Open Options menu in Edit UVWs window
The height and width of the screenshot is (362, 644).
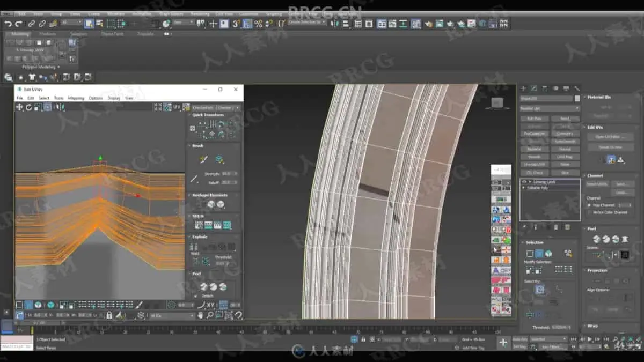(x=96, y=98)
